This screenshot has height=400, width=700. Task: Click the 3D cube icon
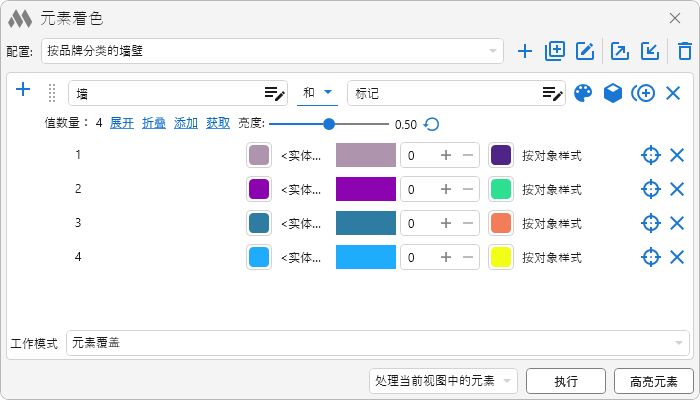coord(612,93)
